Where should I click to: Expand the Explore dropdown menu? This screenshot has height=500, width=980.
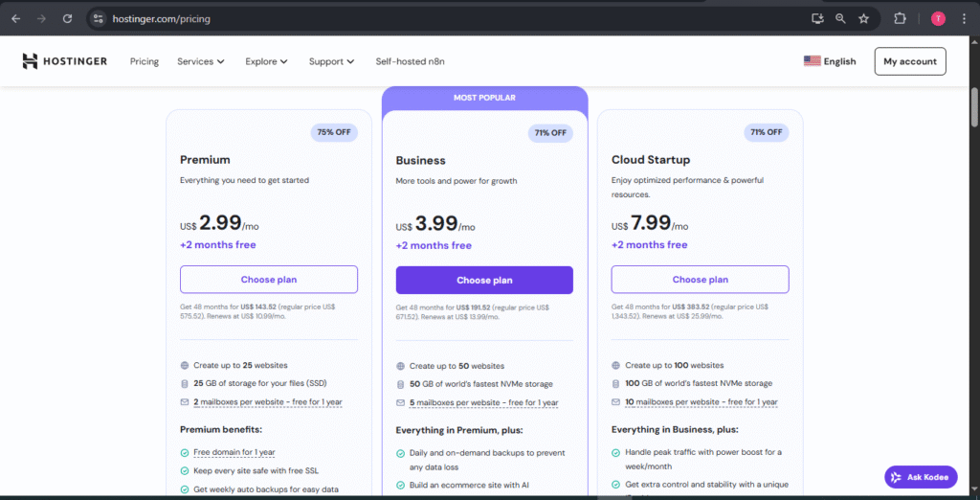266,61
